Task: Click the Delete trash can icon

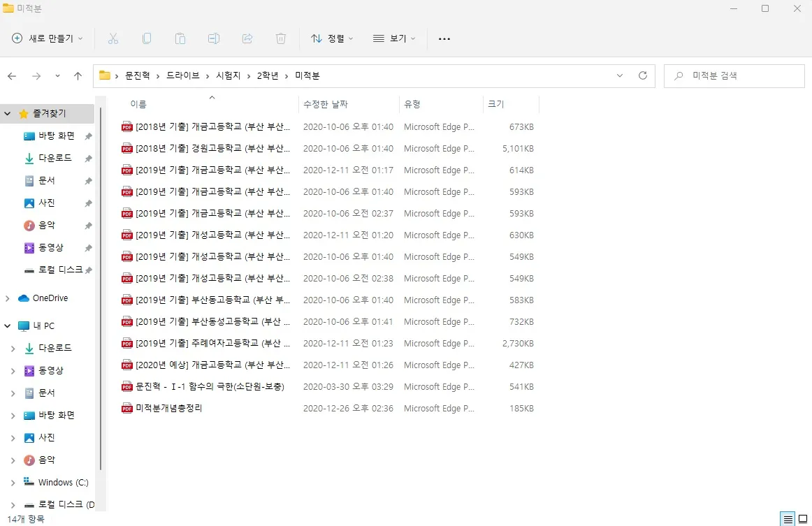Action: (281, 38)
